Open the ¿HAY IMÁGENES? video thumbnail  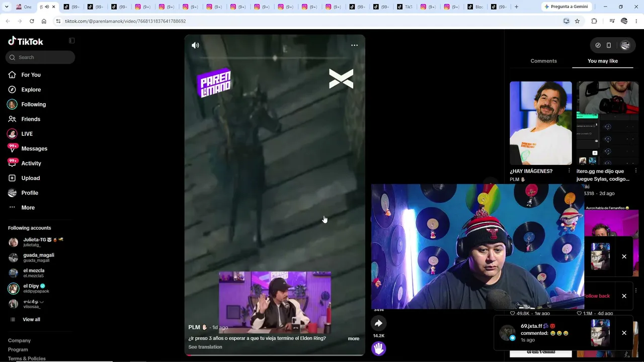pos(541,123)
